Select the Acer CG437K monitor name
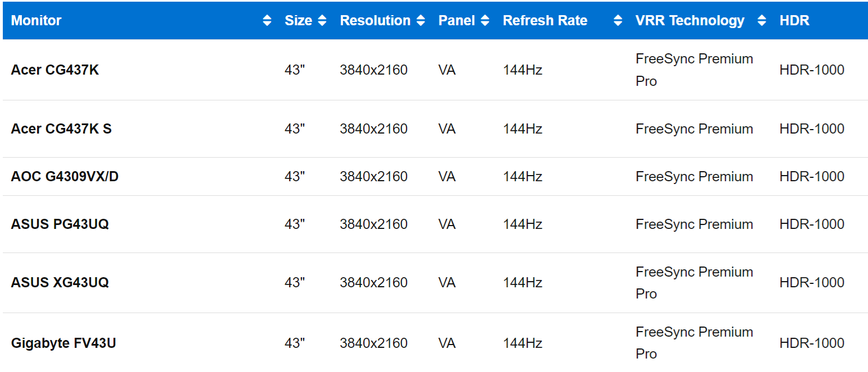This screenshot has width=868, height=372. coord(55,70)
